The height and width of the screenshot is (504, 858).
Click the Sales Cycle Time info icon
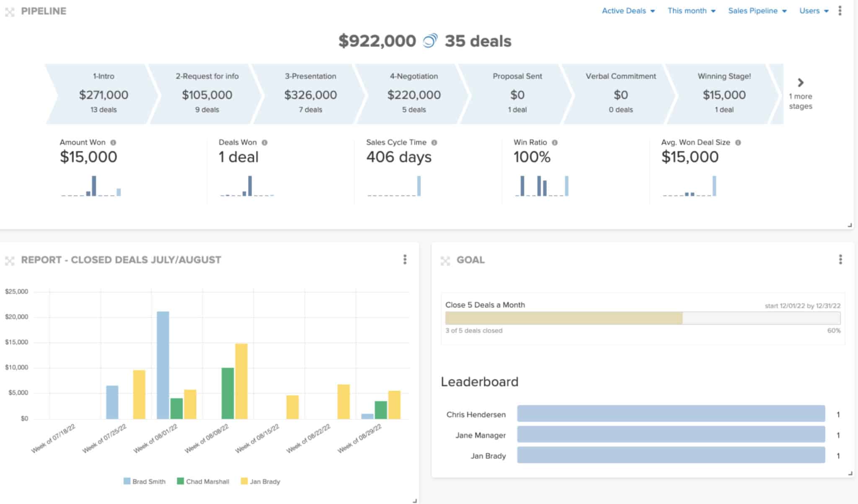(434, 142)
